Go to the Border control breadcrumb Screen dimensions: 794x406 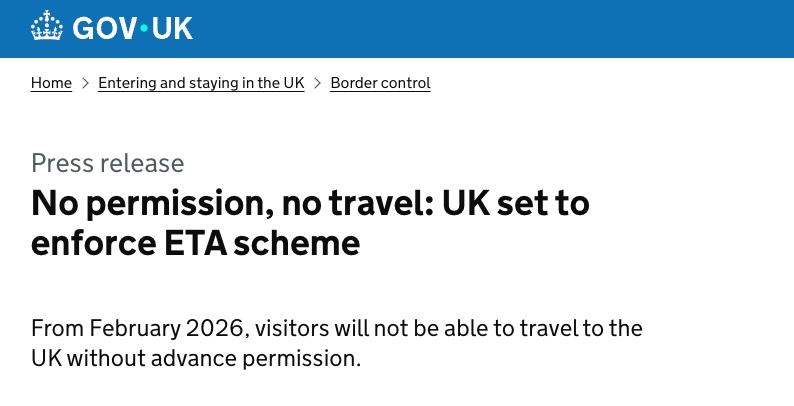pyautogui.click(x=380, y=83)
